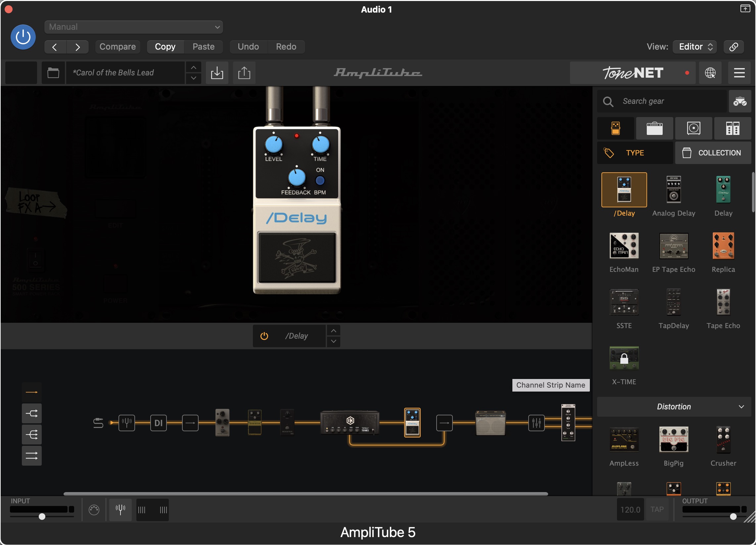Screen dimensions: 756x545
Task: Open the ToneNET panel
Action: click(632, 73)
